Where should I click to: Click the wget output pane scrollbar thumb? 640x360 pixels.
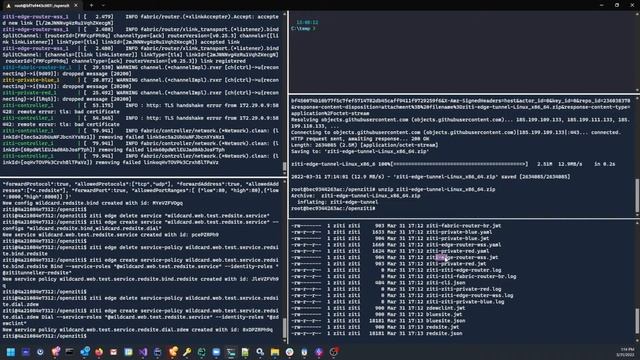click(637, 196)
